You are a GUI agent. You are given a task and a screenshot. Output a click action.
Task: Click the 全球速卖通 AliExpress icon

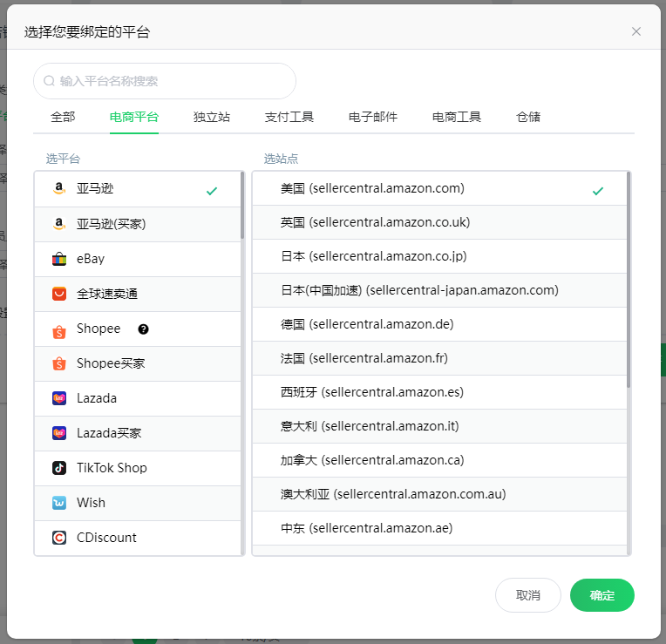tap(59, 294)
